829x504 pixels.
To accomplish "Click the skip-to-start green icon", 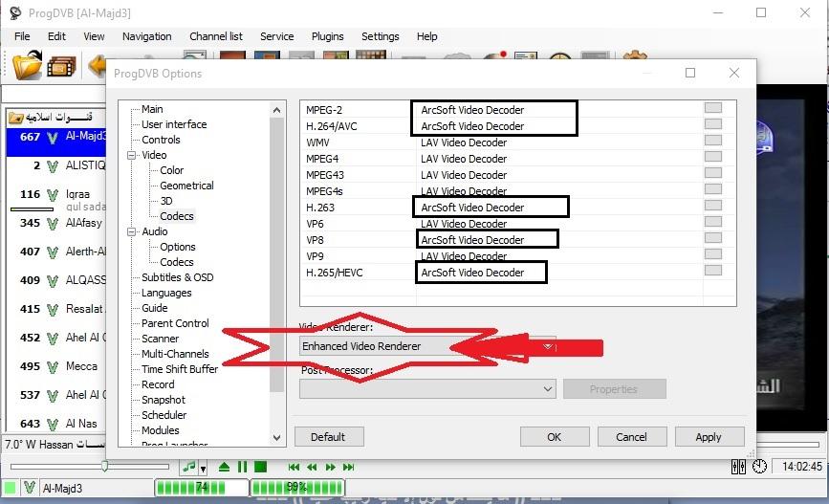I will click(x=294, y=467).
